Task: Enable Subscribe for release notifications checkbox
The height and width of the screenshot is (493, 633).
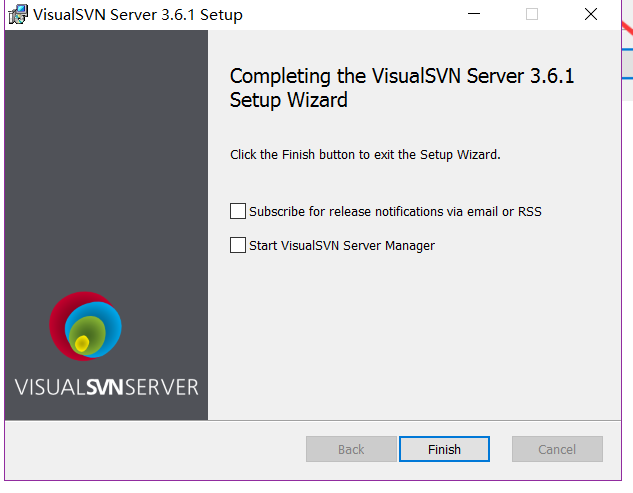Action: [x=238, y=211]
